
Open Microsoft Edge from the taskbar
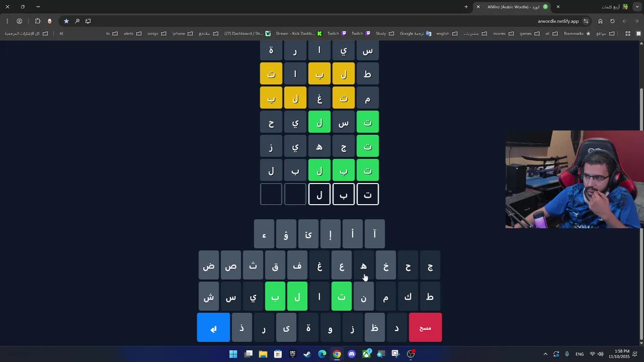point(322,354)
